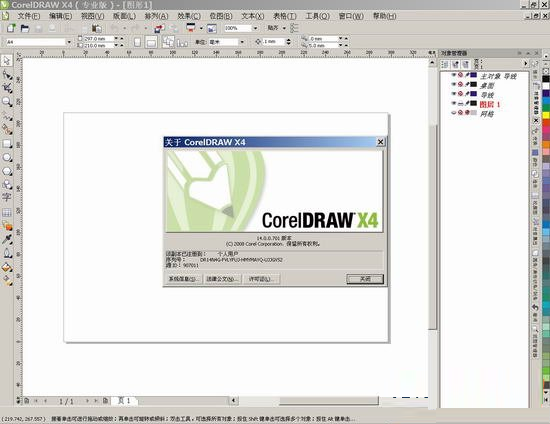550x424 pixels.
Task: Set page to Portrait orientation
Action: tap(138, 42)
